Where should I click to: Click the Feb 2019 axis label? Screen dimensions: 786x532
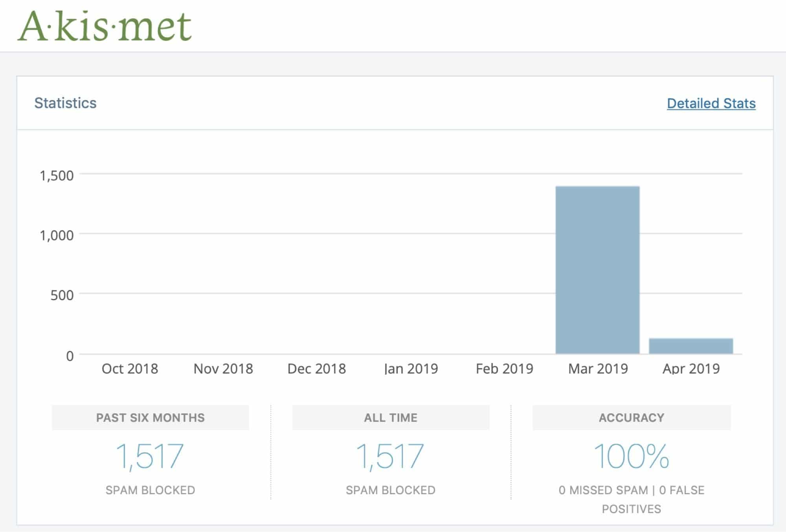(504, 369)
